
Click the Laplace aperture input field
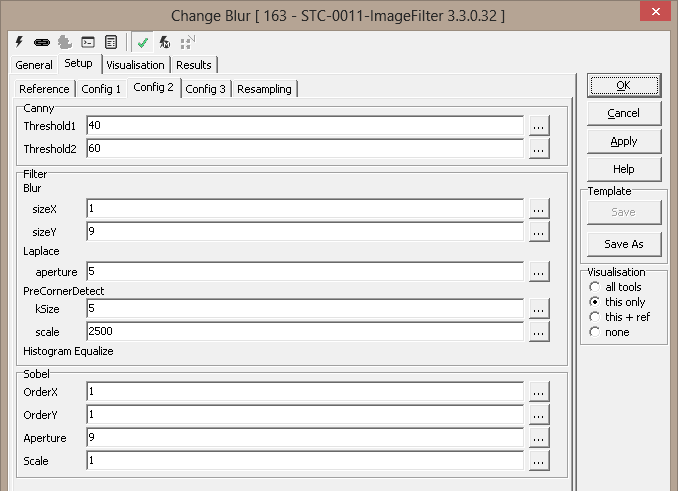(x=305, y=271)
